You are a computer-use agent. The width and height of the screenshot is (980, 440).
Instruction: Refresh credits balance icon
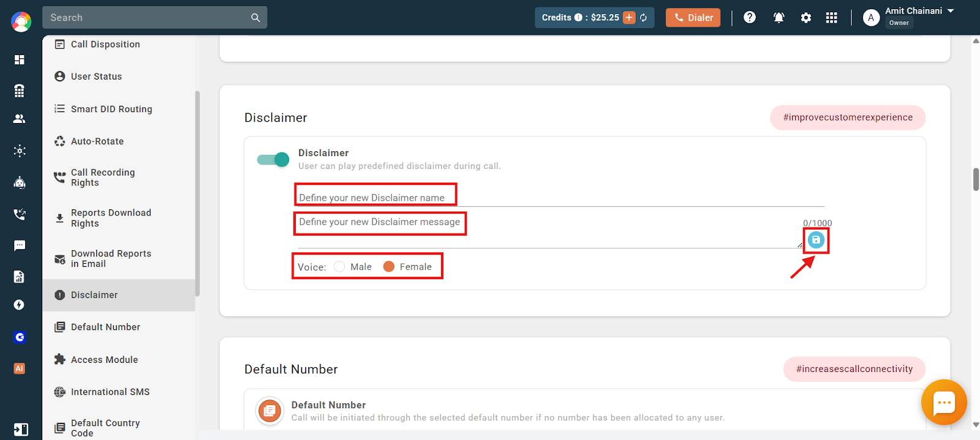pos(644,18)
